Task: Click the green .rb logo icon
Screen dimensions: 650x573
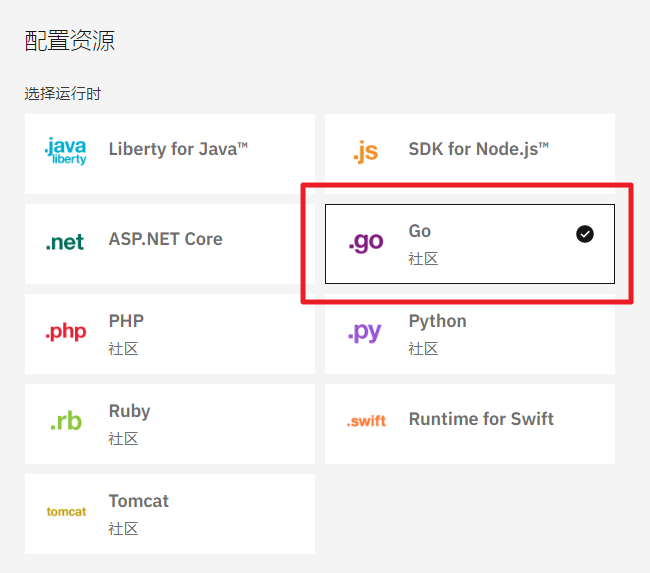Action: pyautogui.click(x=66, y=421)
